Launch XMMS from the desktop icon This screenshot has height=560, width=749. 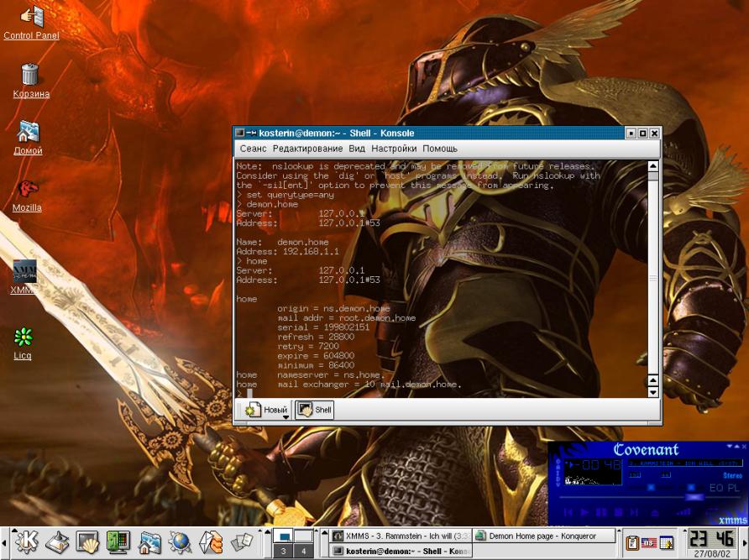tap(24, 277)
